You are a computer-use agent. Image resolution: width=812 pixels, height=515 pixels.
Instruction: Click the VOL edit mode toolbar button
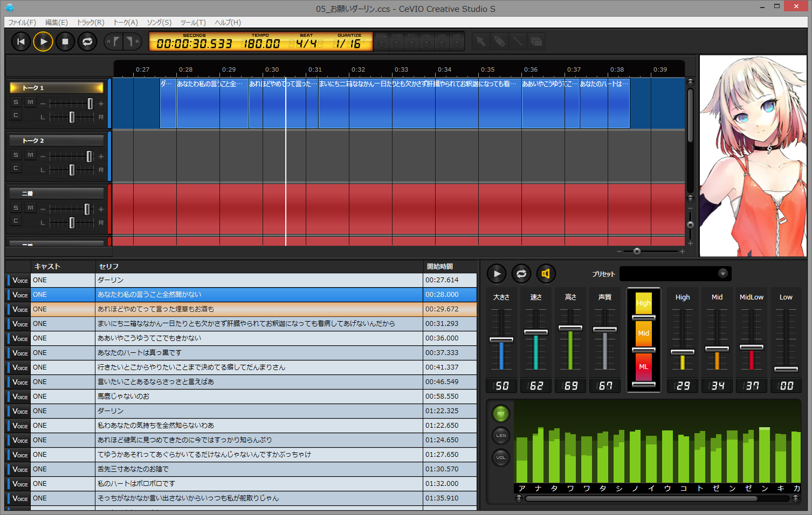coord(427,41)
